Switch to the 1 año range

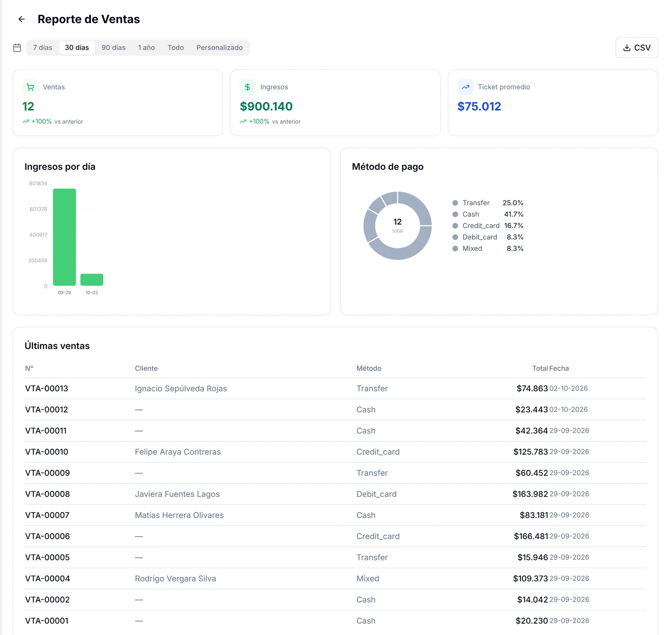click(147, 47)
